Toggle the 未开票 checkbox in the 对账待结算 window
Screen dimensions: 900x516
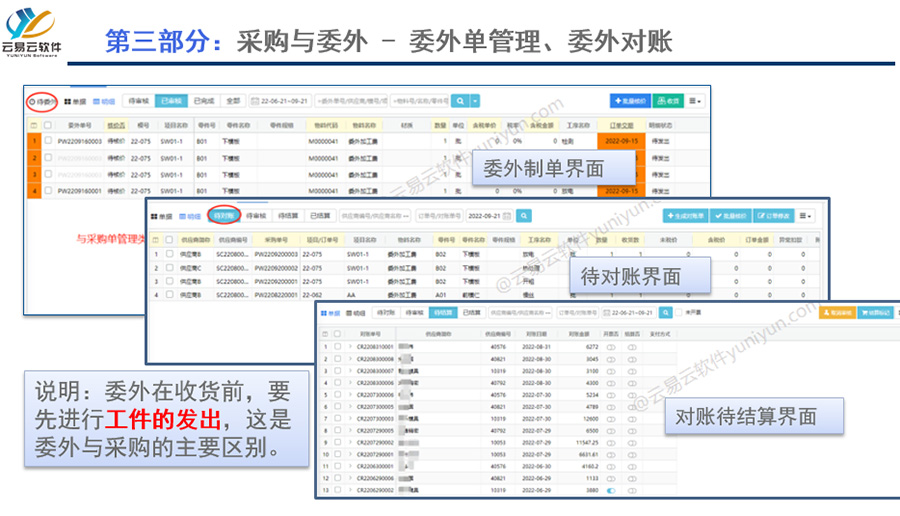[679, 313]
